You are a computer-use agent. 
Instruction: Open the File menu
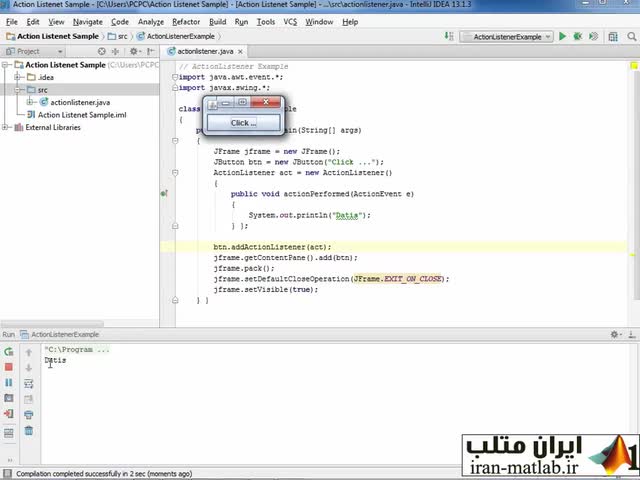coord(11,22)
